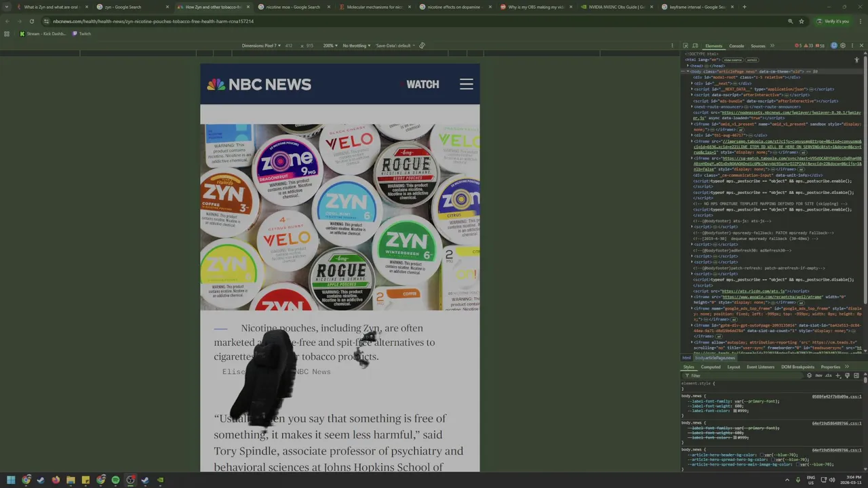Open the Twitch bookmark
This screenshot has height=488, width=868.
(x=81, y=33)
